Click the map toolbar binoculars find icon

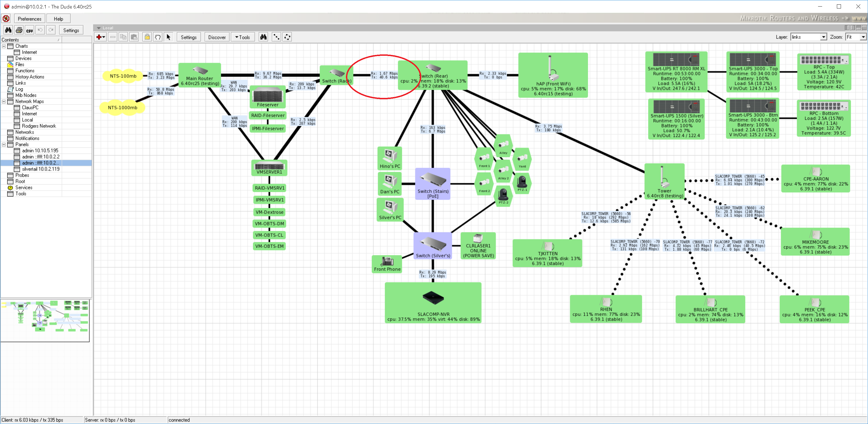263,37
